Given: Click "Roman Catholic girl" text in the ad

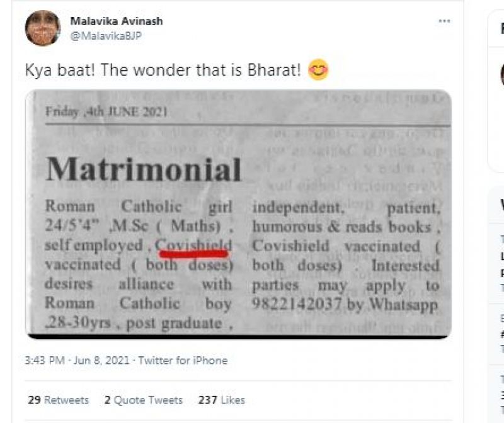Looking at the screenshot, I should pyautogui.click(x=139, y=206).
